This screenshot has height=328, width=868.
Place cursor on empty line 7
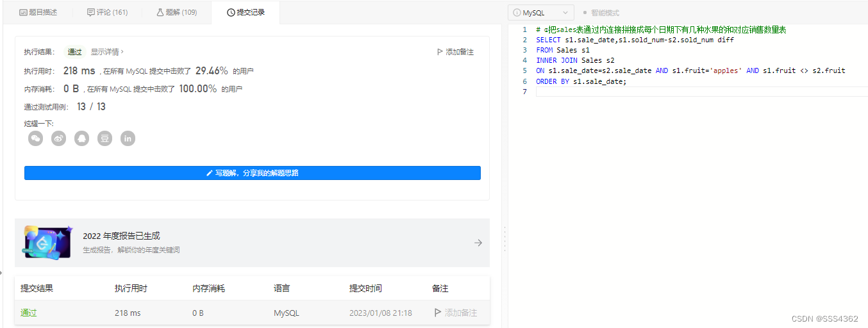(x=702, y=92)
